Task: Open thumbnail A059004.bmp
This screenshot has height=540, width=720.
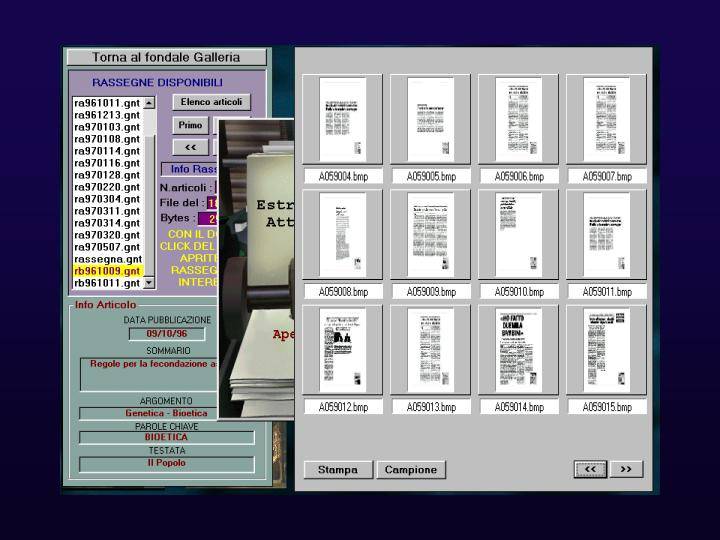Action: click(x=343, y=119)
